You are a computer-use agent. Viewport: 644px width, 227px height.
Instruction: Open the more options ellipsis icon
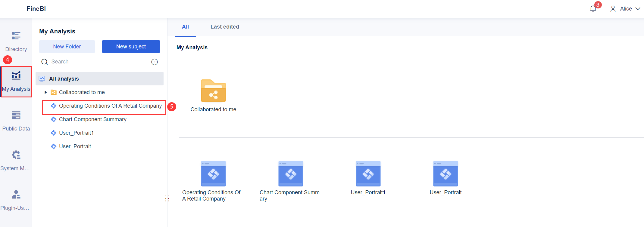(155, 62)
